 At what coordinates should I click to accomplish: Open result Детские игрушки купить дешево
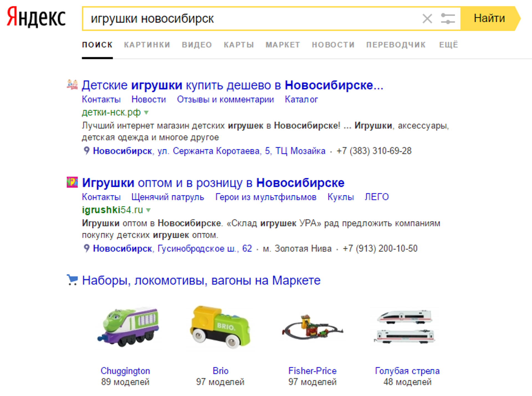pos(232,85)
